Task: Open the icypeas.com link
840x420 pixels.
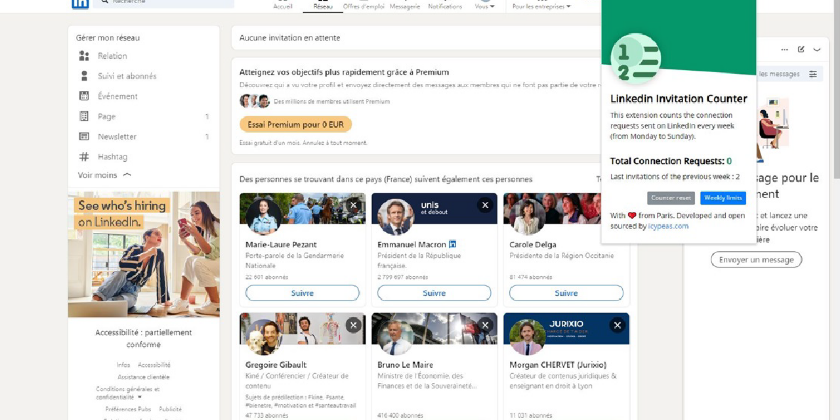Action: point(668,226)
